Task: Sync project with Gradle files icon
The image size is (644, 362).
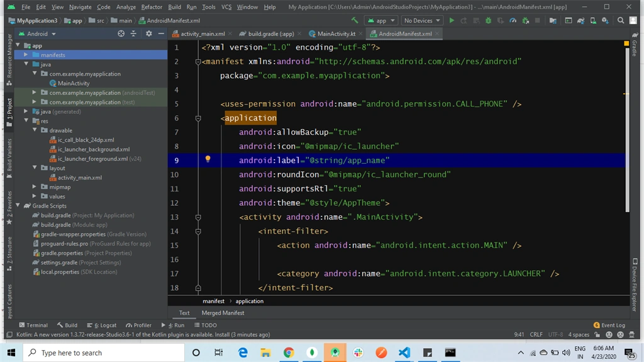Action: [580, 20]
